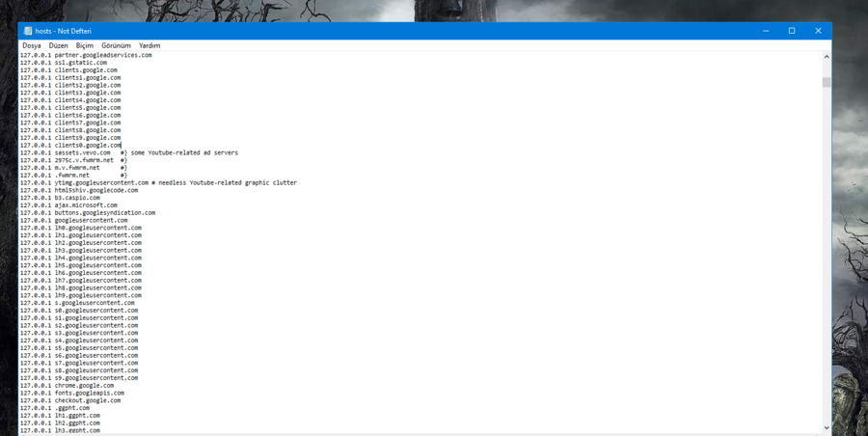Click the line html5shiv.googlecode.com
This screenshot has width=868, height=436.
[79, 190]
